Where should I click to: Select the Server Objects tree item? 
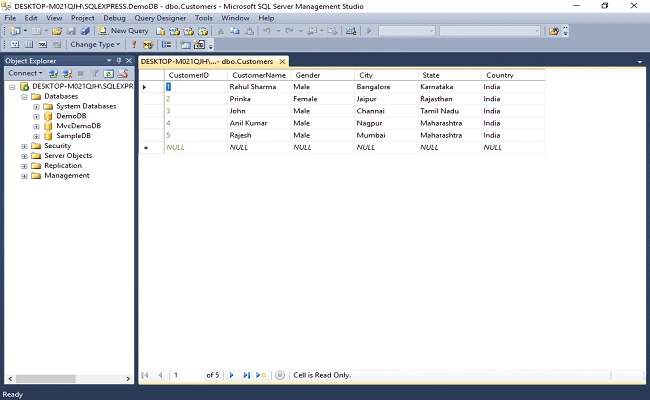point(68,156)
